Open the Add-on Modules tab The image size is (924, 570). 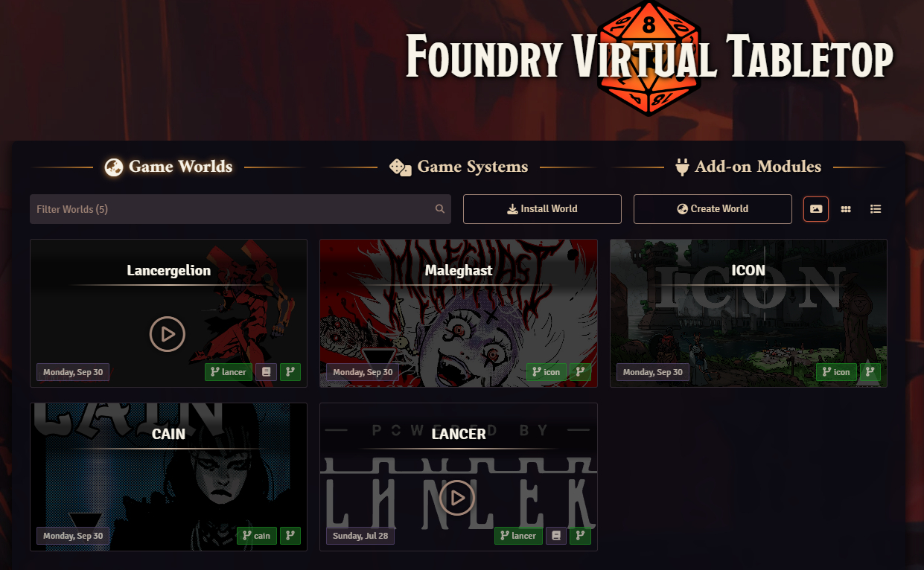click(x=748, y=167)
